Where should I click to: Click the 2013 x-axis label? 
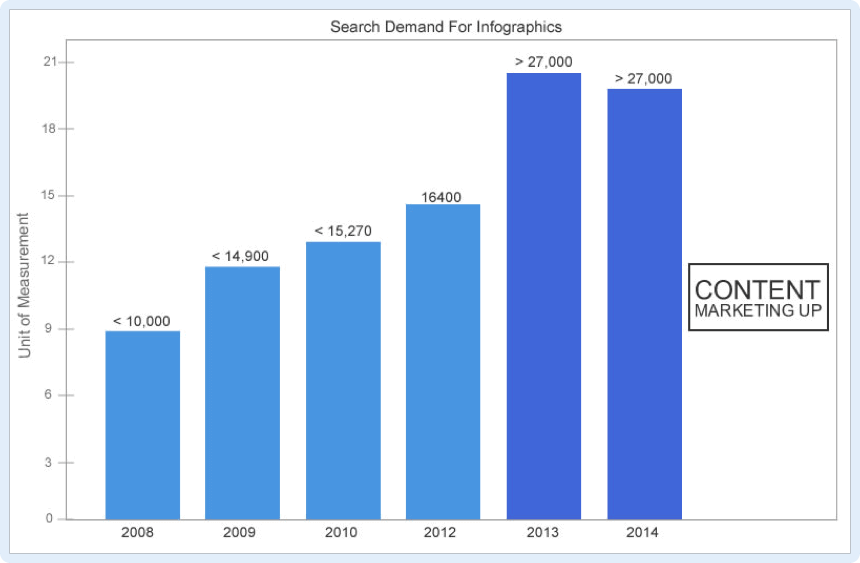pyautogui.click(x=542, y=532)
